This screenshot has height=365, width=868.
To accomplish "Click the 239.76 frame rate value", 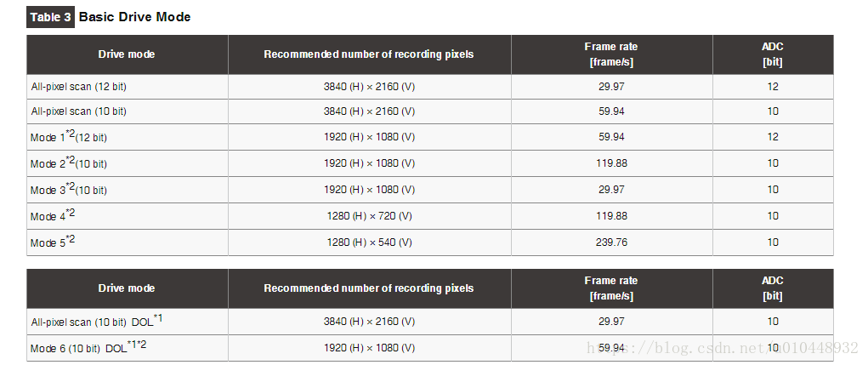I will [611, 242].
